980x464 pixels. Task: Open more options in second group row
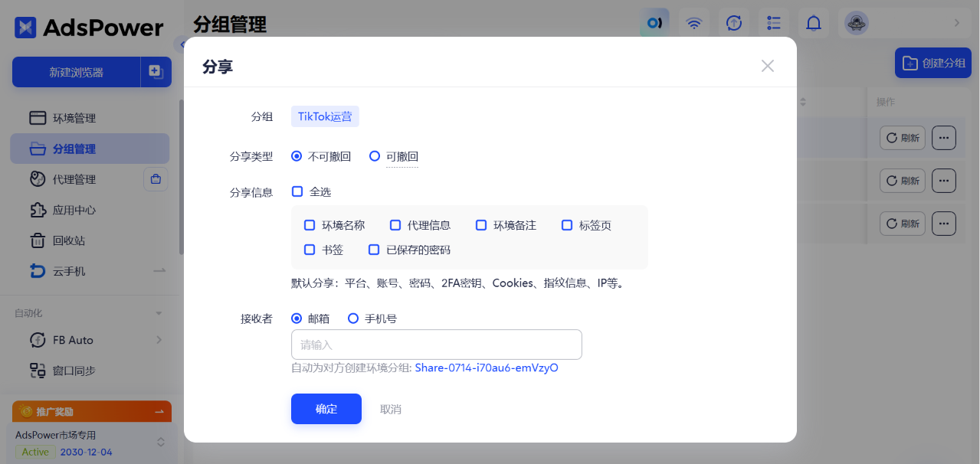pyautogui.click(x=944, y=181)
